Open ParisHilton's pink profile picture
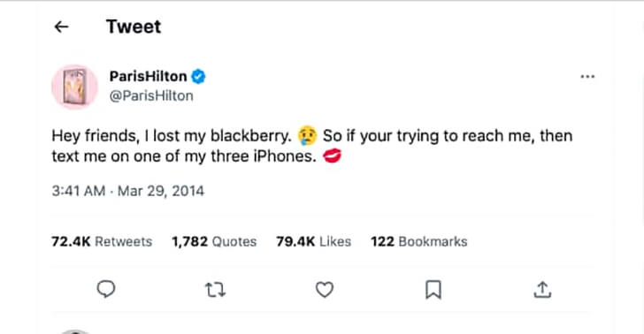The width and height of the screenshot is (644, 334). click(x=74, y=87)
